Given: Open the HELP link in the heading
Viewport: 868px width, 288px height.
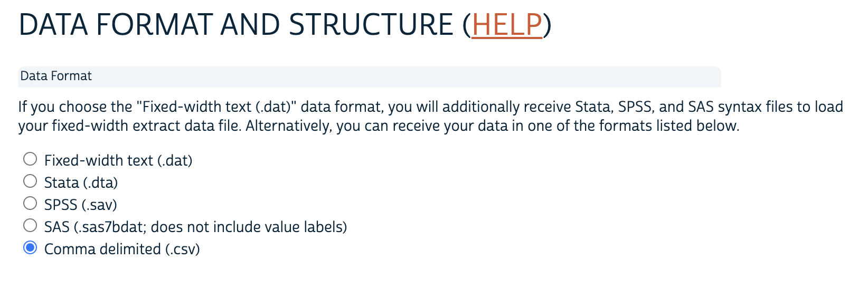Looking at the screenshot, I should coord(507,25).
